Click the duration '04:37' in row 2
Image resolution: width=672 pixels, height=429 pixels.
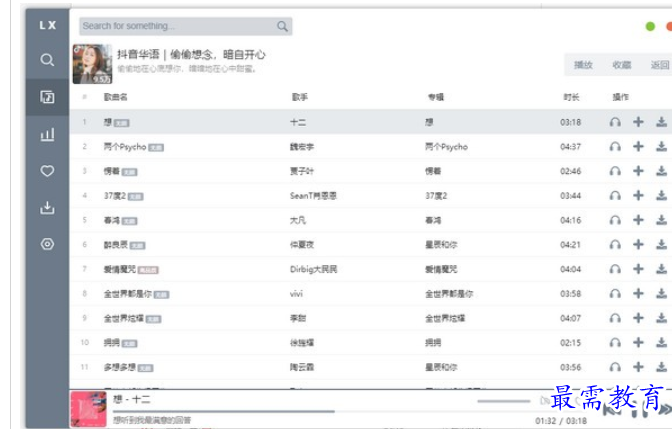point(570,147)
